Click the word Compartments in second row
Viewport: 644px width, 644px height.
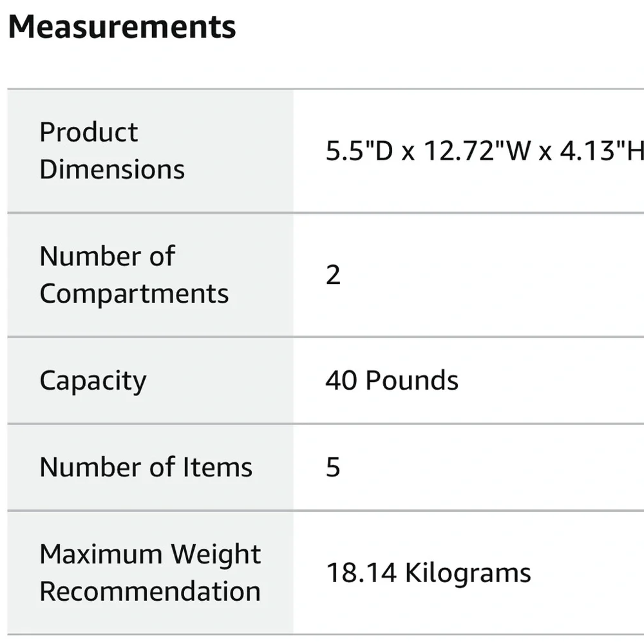135,294
